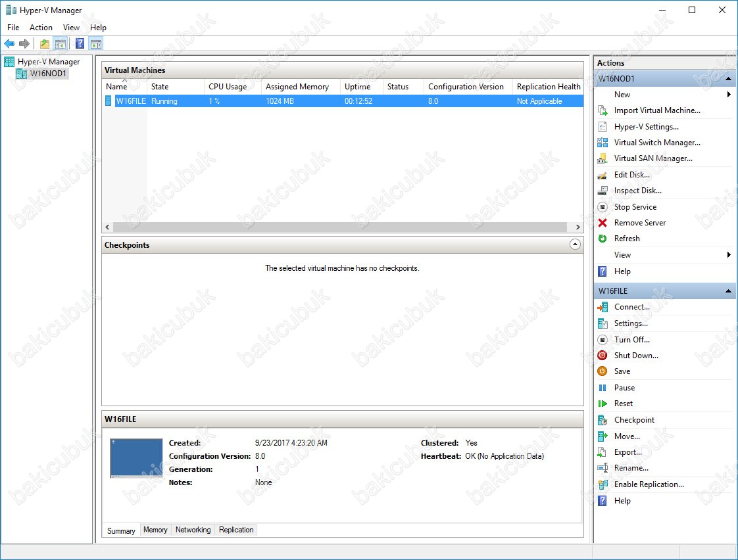Toggle the Show/Hide Action Pane icon
This screenshot has height=560, width=738.
96,44
